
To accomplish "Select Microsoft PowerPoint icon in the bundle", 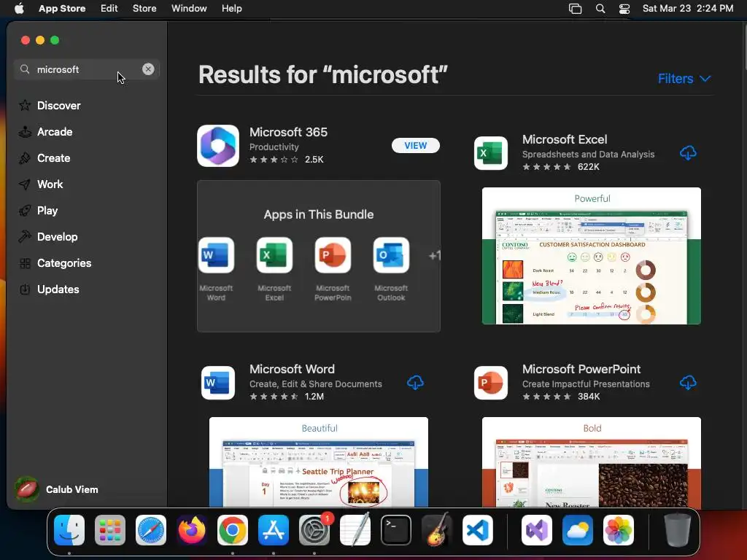I will (333, 255).
